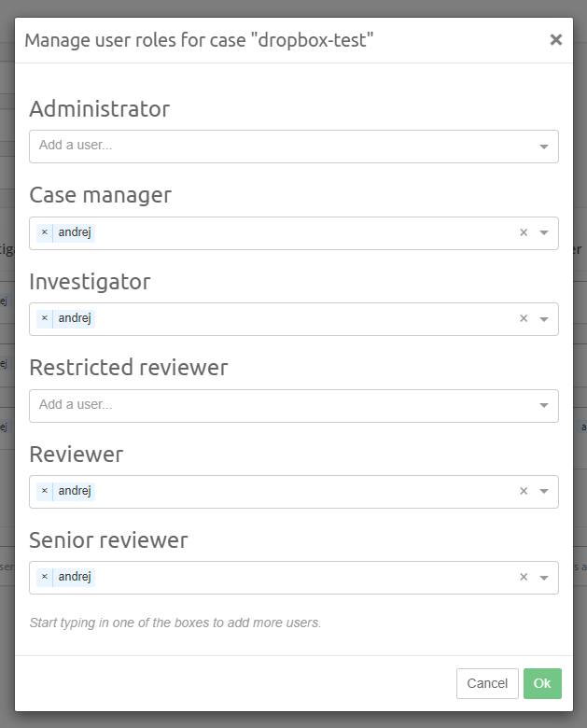
Task: Open the Restricted reviewer dropdown arrow
Action: pyautogui.click(x=544, y=405)
